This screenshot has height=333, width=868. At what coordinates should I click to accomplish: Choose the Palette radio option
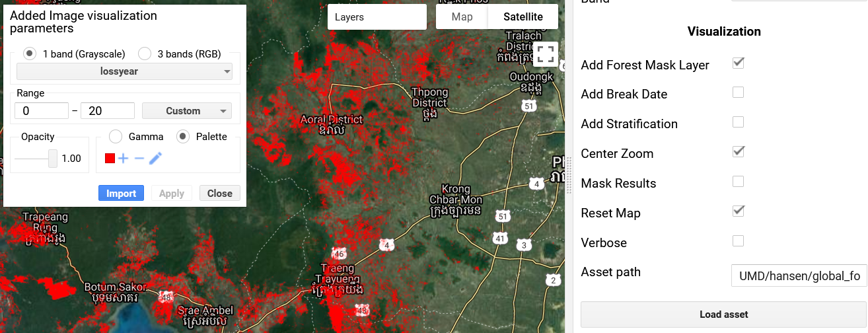coord(183,137)
